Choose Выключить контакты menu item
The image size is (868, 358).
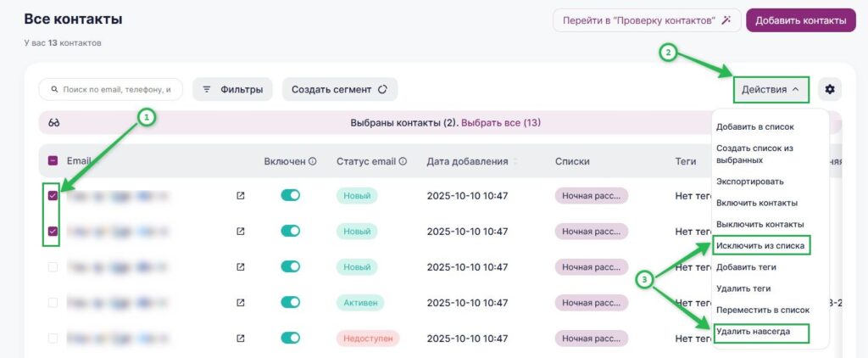760,225
